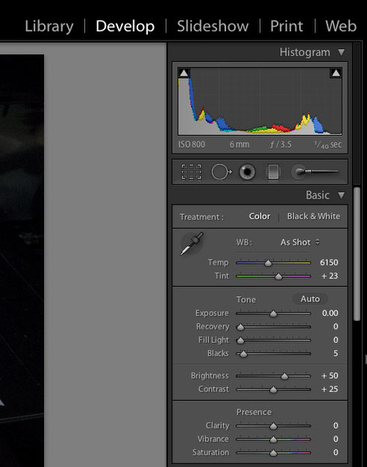Apply Auto tone adjustment
Screen dimensions: 367x467
[310, 299]
